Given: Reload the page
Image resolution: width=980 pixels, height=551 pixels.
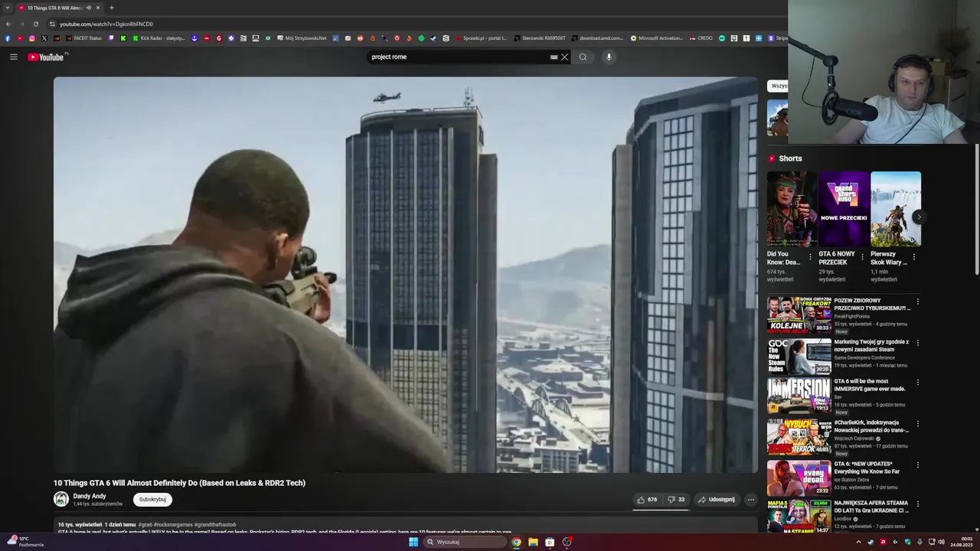Looking at the screenshot, I should point(35,24).
